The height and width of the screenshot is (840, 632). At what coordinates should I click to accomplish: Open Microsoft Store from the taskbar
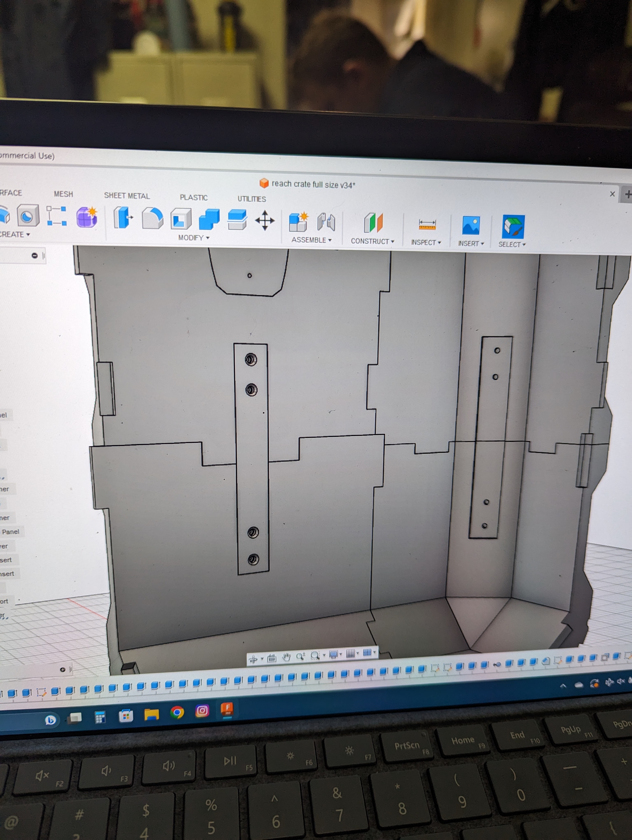tap(125, 715)
